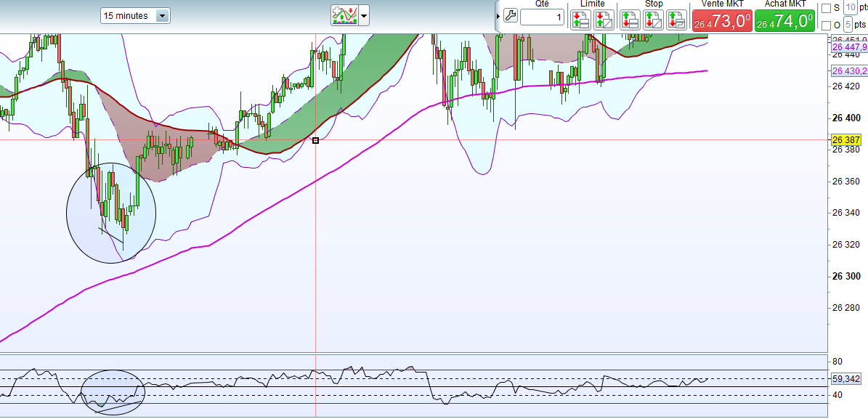This screenshot has height=419, width=868.
Task: Click the 80 level label on the oscillator axis
Action: (x=837, y=362)
